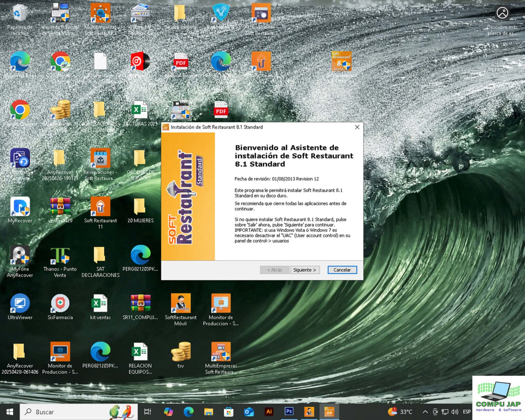This screenshot has height=420, width=525.
Task: Open the tsv gold coins icon
Action: [180, 352]
